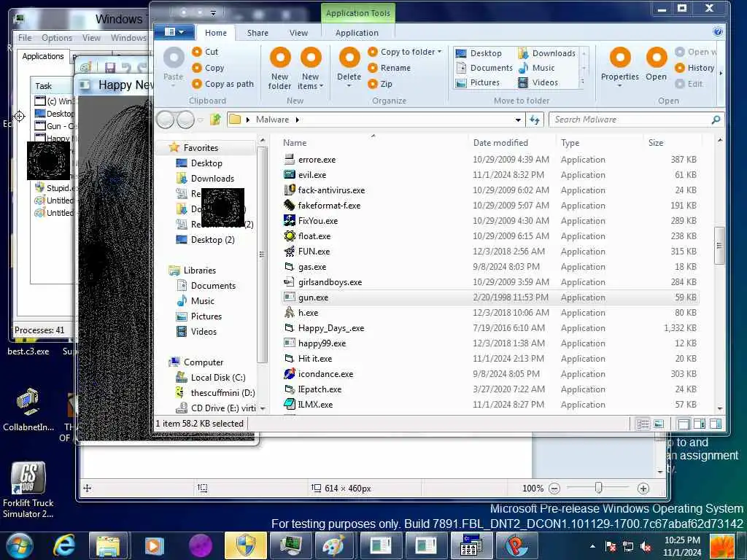The image size is (747, 560).
Task: Open Forklift Truck Simulator desktop icon
Action: tap(28, 491)
